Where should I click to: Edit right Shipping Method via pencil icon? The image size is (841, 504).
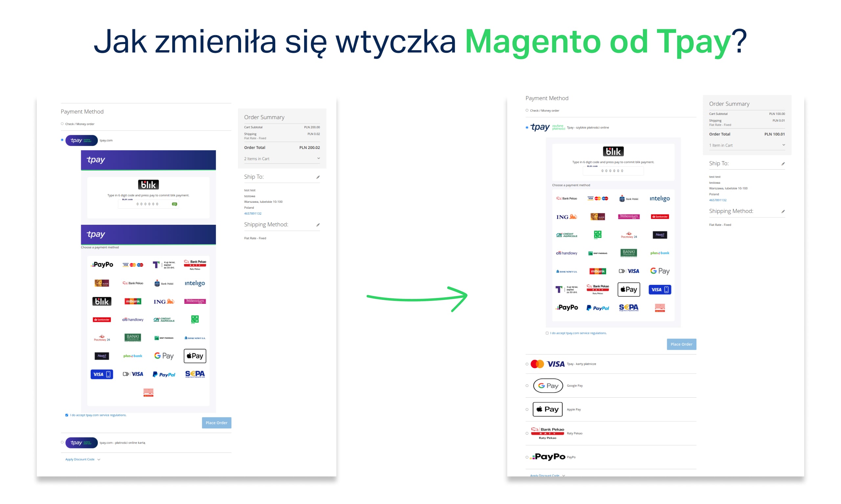coord(783,212)
